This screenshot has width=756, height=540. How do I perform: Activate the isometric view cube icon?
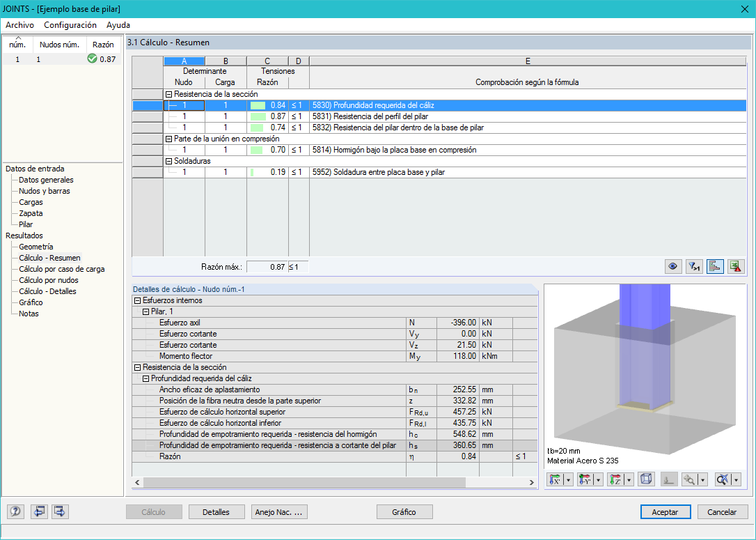[645, 479]
